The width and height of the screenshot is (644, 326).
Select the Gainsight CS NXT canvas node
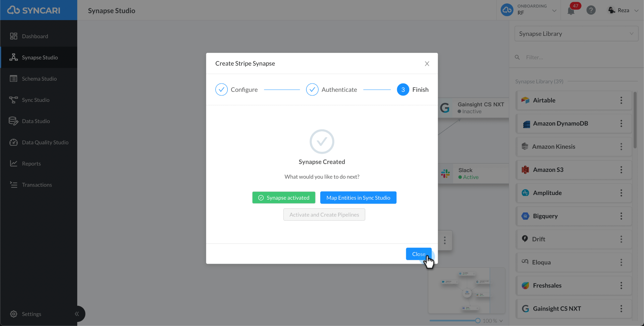click(x=473, y=108)
